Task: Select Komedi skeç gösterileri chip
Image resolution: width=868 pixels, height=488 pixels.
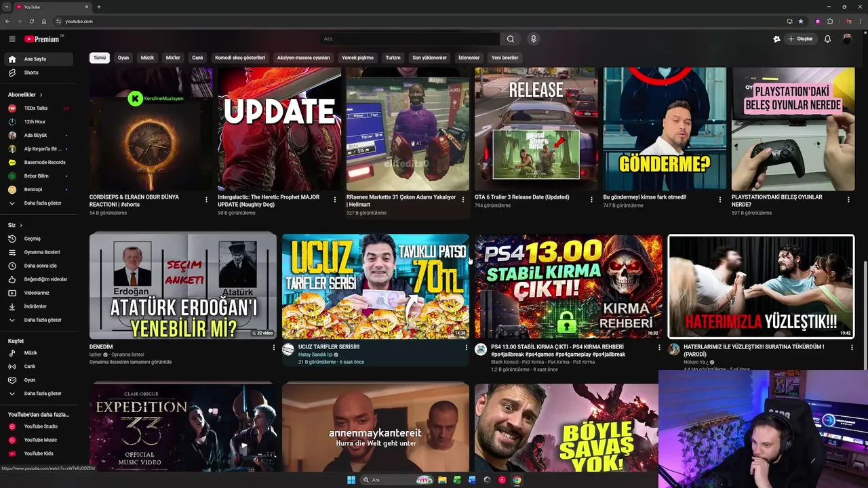Action: click(240, 58)
